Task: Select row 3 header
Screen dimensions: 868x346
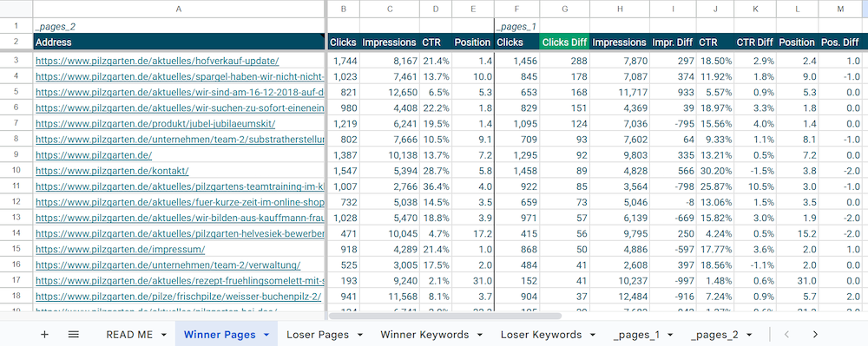Action: pos(16,62)
